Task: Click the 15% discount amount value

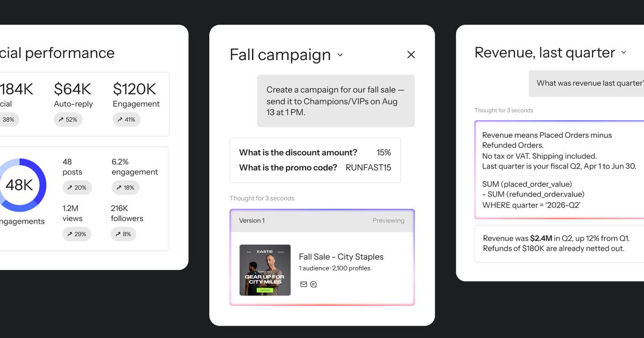Action: point(384,152)
